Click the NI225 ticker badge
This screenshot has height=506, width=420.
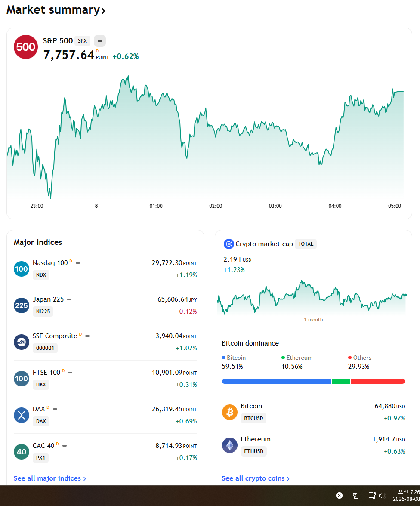click(x=43, y=312)
